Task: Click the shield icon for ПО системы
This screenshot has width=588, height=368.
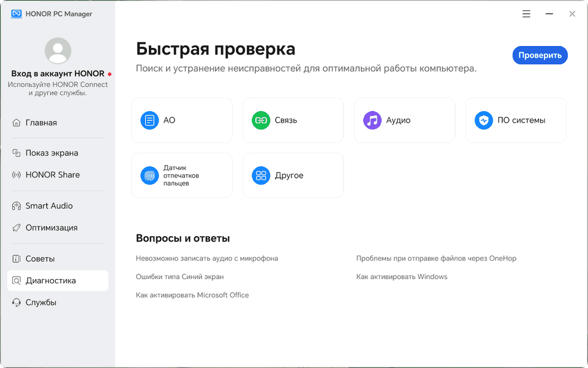Action: click(484, 120)
